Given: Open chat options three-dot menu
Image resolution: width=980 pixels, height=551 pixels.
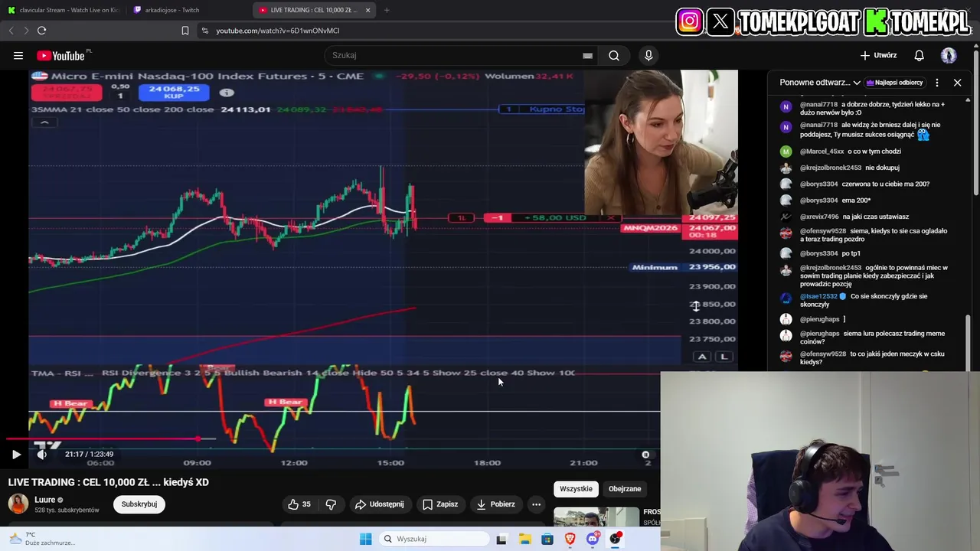Looking at the screenshot, I should point(937,82).
